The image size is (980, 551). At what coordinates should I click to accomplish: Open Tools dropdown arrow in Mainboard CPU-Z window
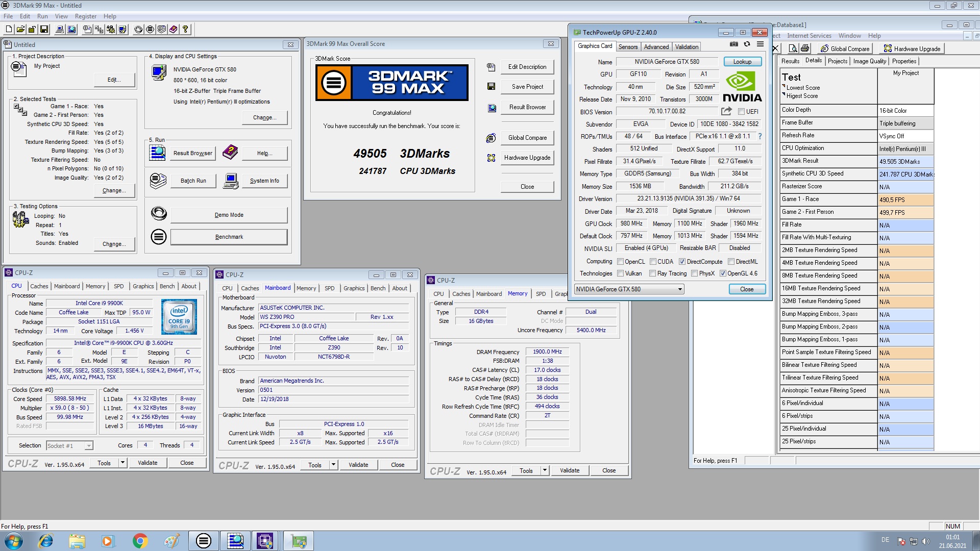tap(333, 465)
